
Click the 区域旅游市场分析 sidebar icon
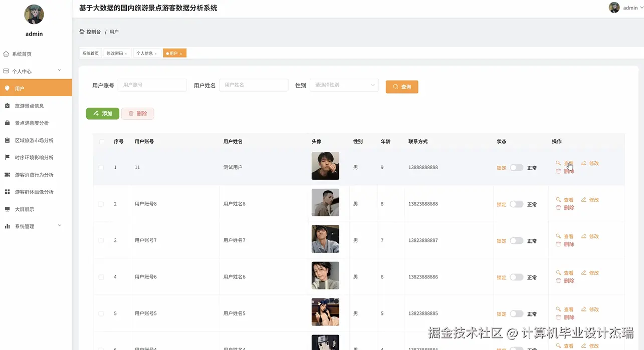click(7, 140)
